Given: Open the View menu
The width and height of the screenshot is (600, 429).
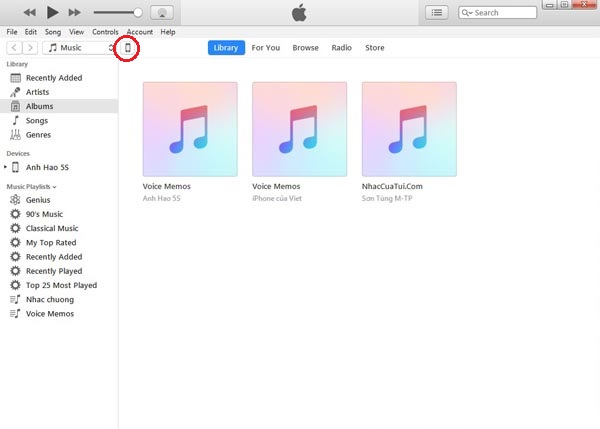Looking at the screenshot, I should [77, 32].
